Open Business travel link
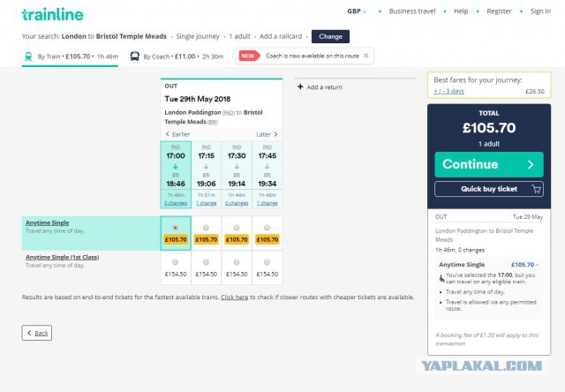Screen dimensions: 565x392 [x=412, y=11]
